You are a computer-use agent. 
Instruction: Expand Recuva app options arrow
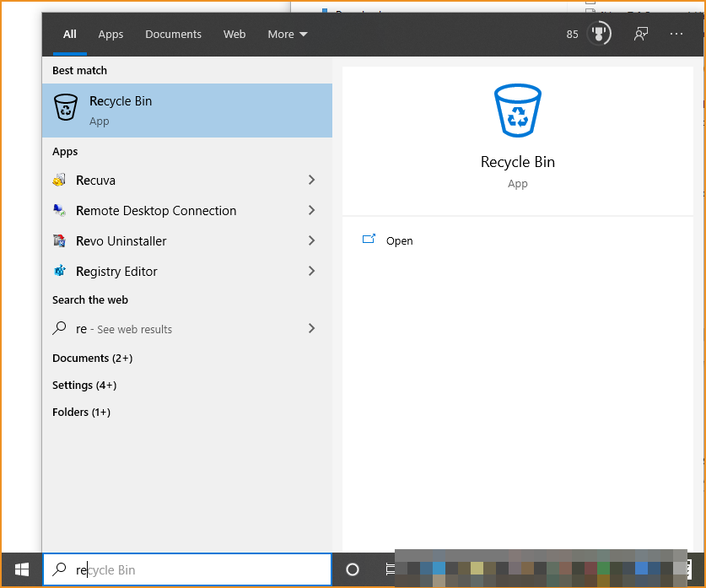pyautogui.click(x=311, y=180)
